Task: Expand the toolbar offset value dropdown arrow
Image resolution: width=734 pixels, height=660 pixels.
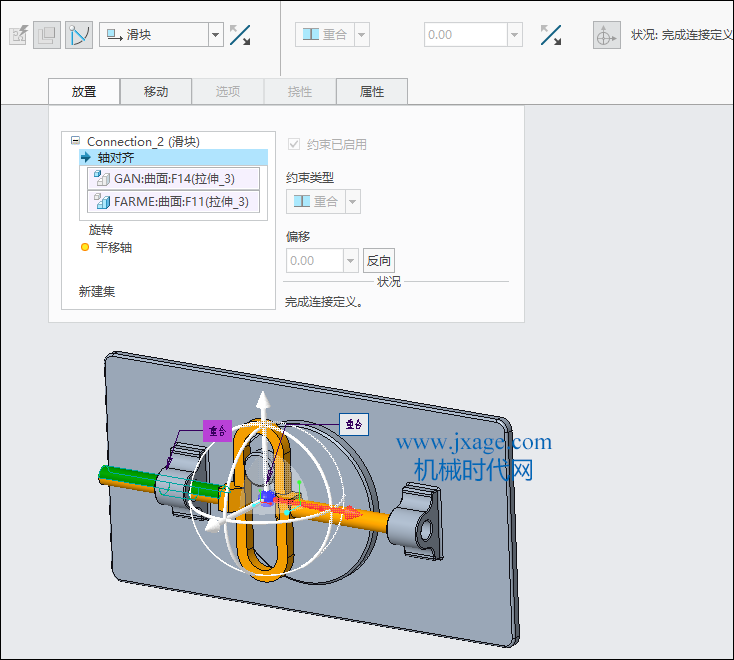Action: click(515, 35)
